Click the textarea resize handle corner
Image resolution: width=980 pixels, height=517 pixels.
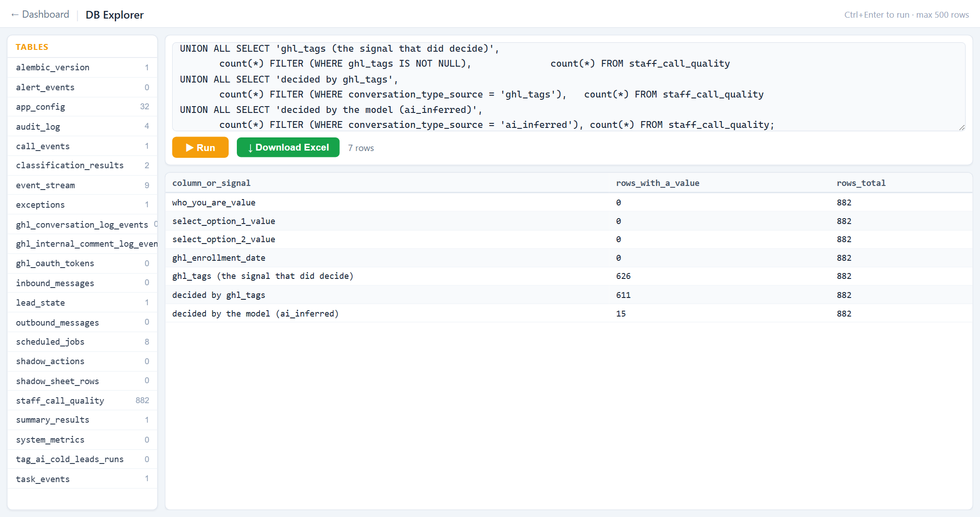pyautogui.click(x=961, y=127)
